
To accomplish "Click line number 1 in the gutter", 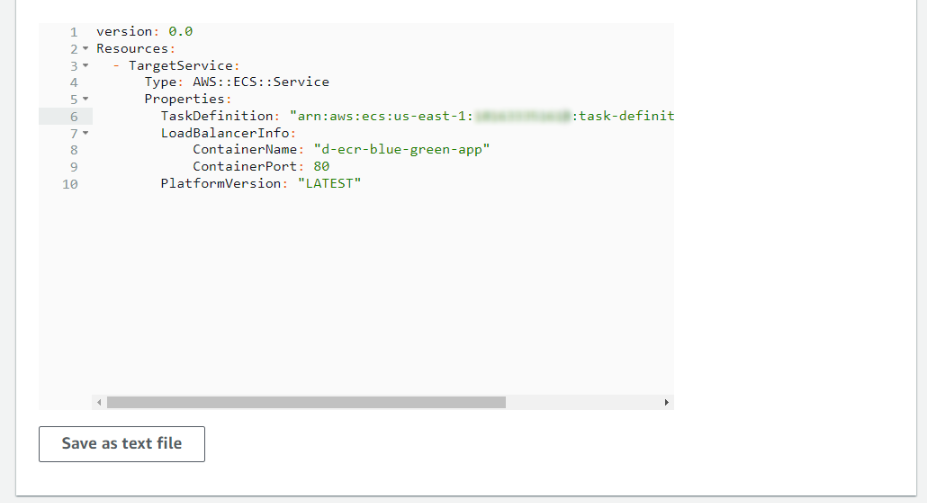I will pyautogui.click(x=74, y=32).
